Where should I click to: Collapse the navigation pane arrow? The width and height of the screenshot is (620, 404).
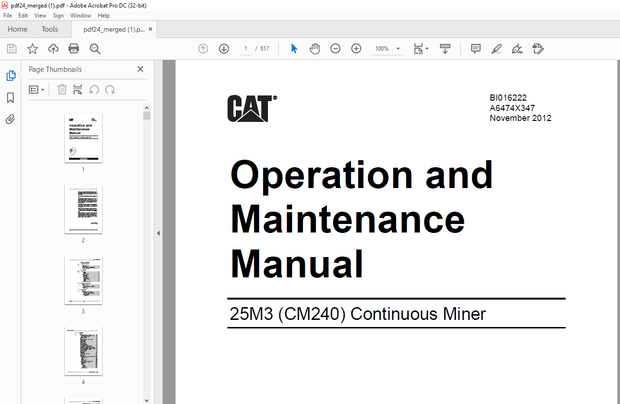coord(158,233)
